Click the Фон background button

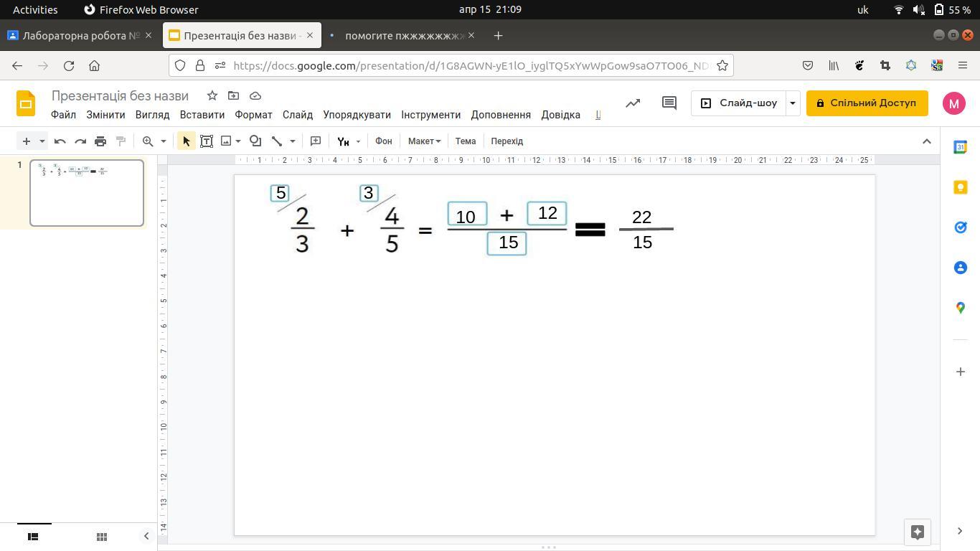[383, 141]
